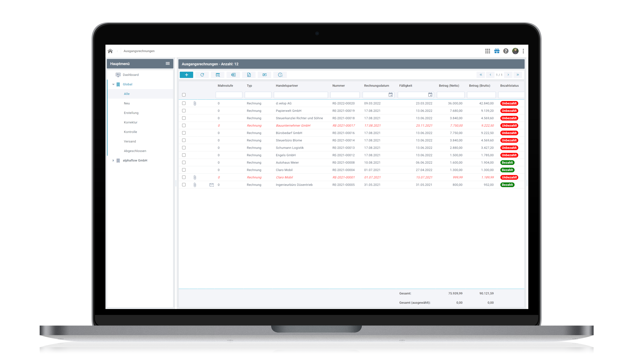
Task: Select the d.velop AG invoice checkbox
Action: (184, 103)
